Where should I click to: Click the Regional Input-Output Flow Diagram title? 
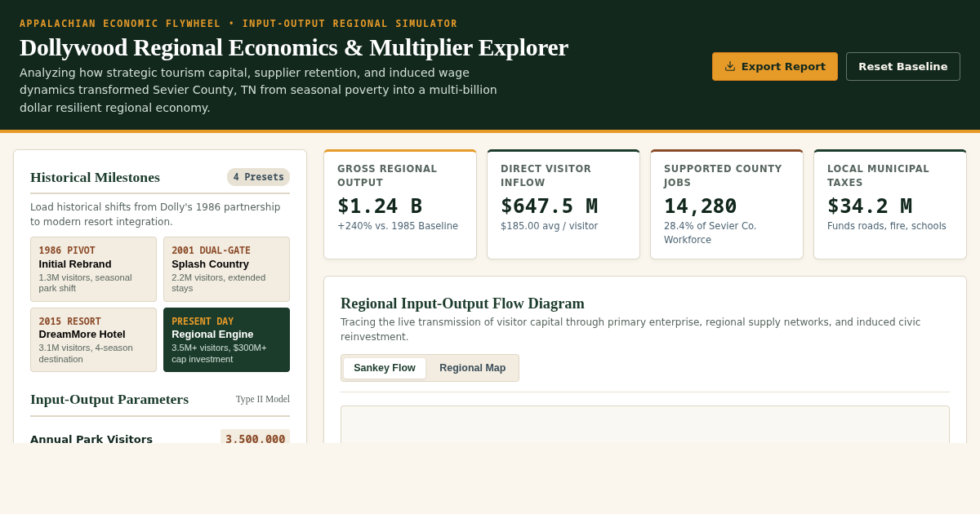pyautogui.click(x=462, y=304)
